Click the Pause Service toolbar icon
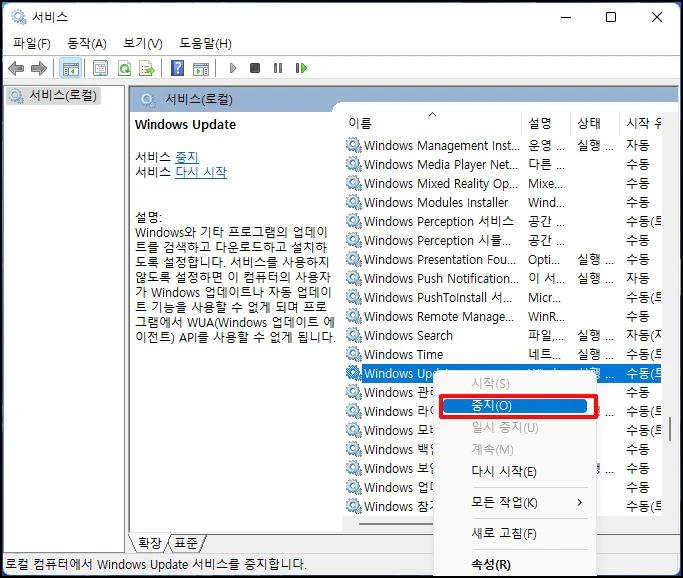683x578 pixels. (x=277, y=68)
